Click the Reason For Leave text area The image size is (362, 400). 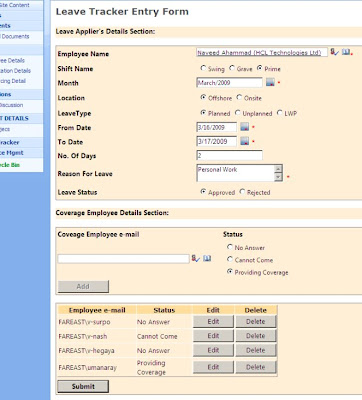point(236,173)
